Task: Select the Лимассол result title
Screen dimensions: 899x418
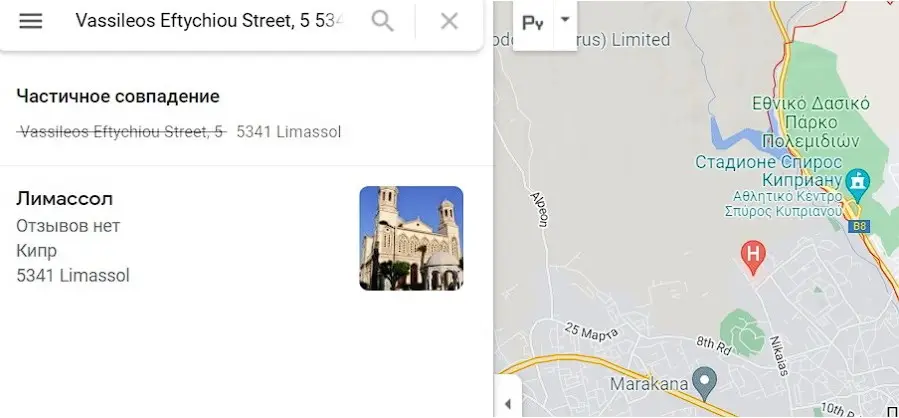Action: pos(64,199)
